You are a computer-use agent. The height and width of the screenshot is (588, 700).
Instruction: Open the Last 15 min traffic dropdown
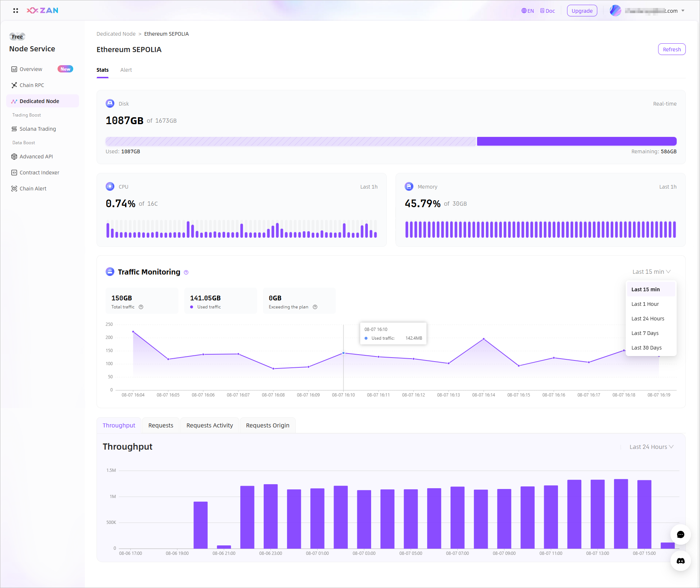coord(651,272)
